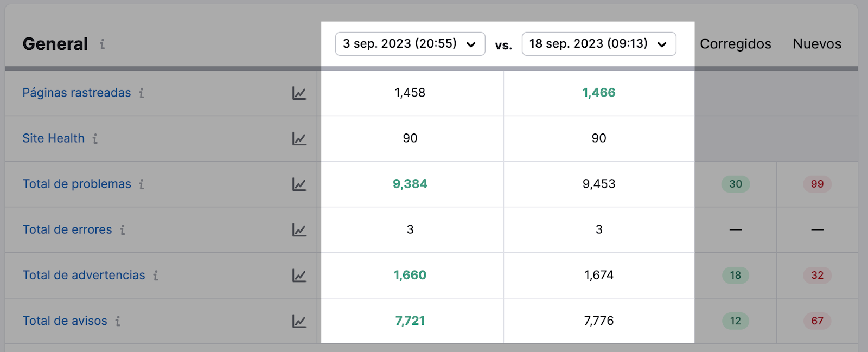Select the Nuevos column header

pos(816,44)
